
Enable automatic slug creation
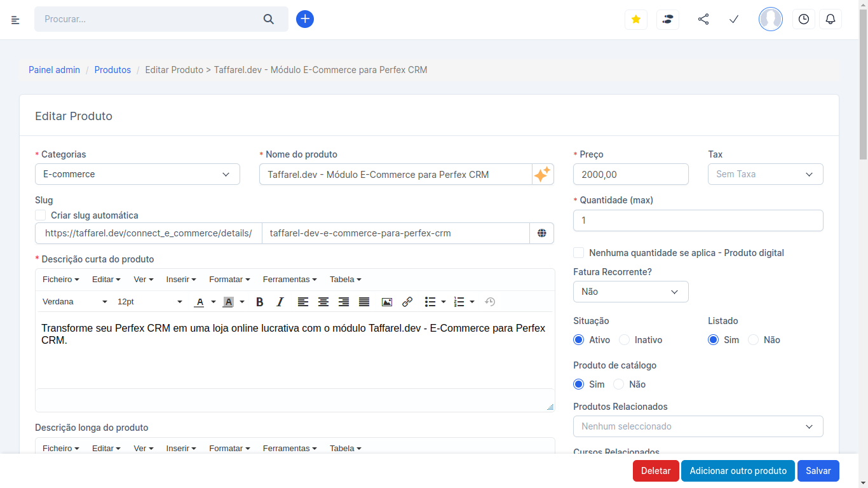40,215
